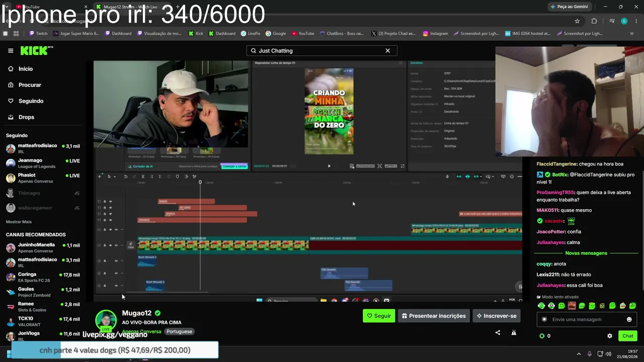Open the Chrome three-dot menu
644x362 pixels.
[x=636, y=21]
